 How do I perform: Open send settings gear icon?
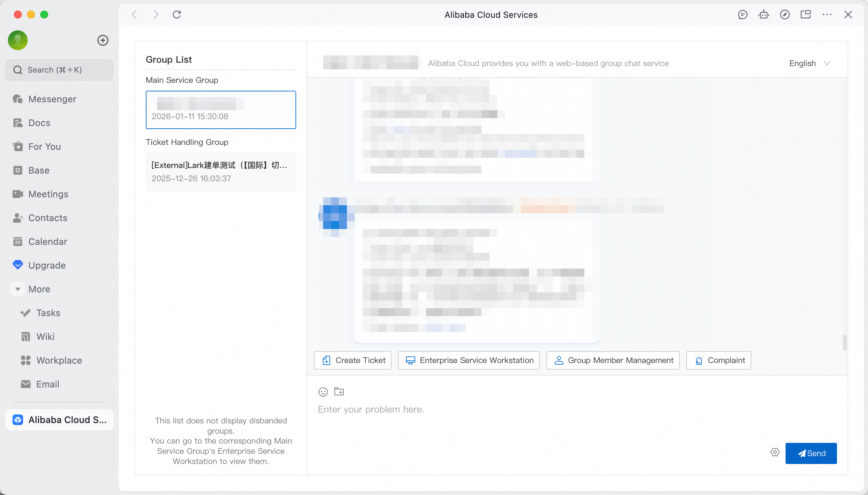775,452
